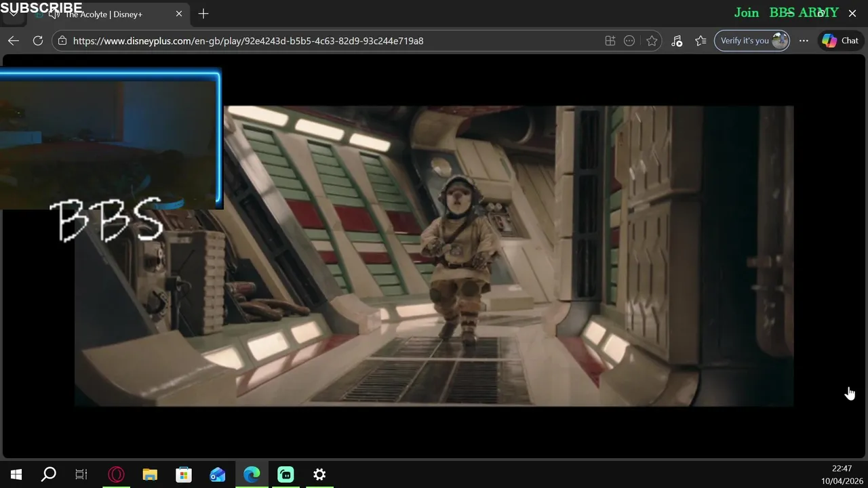Viewport: 868px width, 488px height.
Task: Go back to the previous page
Action: click(14, 41)
